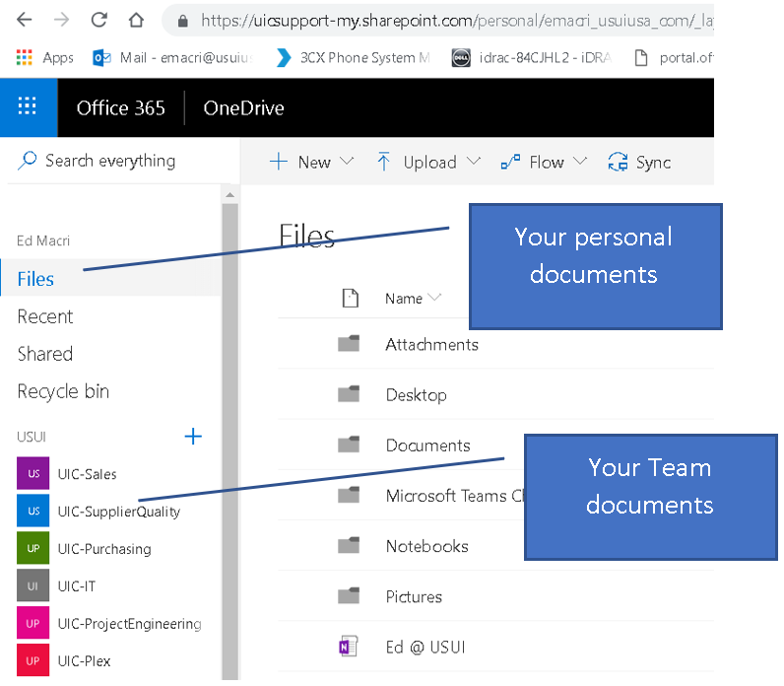The image size is (784, 686).
Task: Click the Search everything field
Action: click(x=110, y=161)
